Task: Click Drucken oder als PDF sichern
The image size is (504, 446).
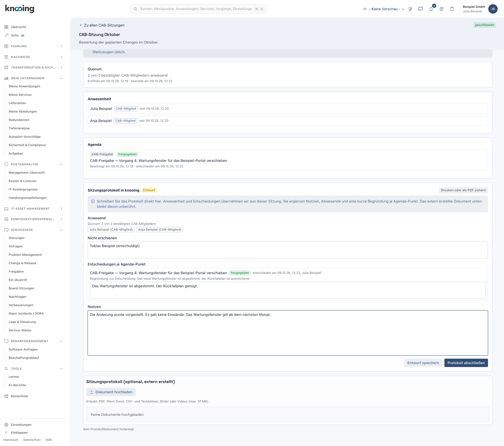Action: (463, 190)
